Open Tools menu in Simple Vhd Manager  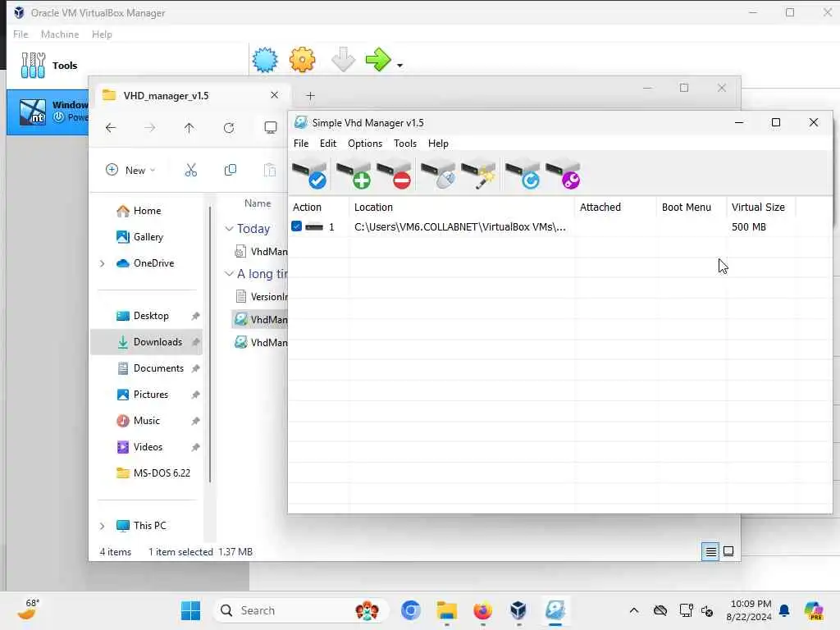405,144
